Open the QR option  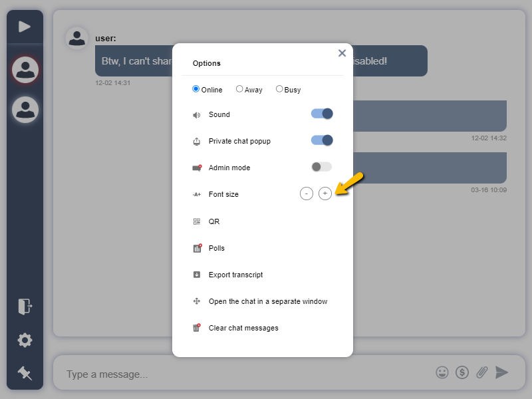213,221
